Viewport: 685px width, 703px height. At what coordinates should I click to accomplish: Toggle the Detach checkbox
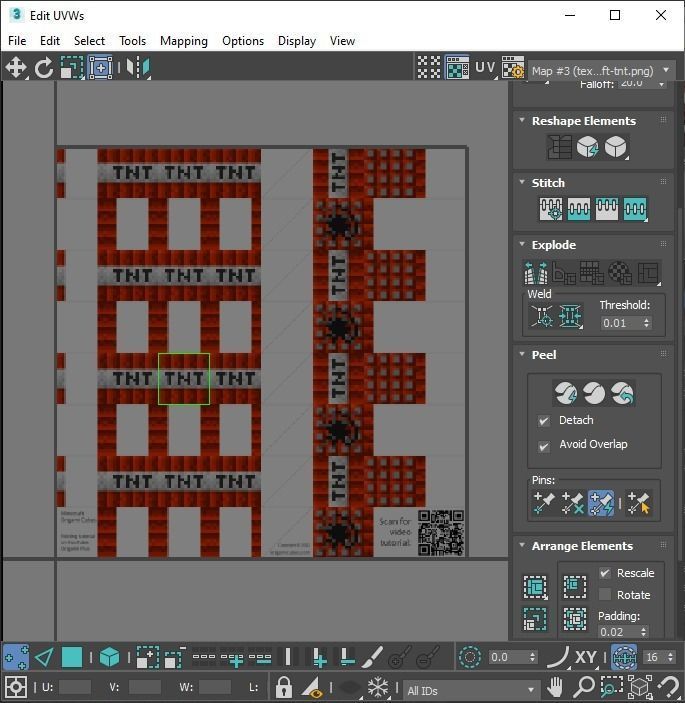pyautogui.click(x=544, y=421)
